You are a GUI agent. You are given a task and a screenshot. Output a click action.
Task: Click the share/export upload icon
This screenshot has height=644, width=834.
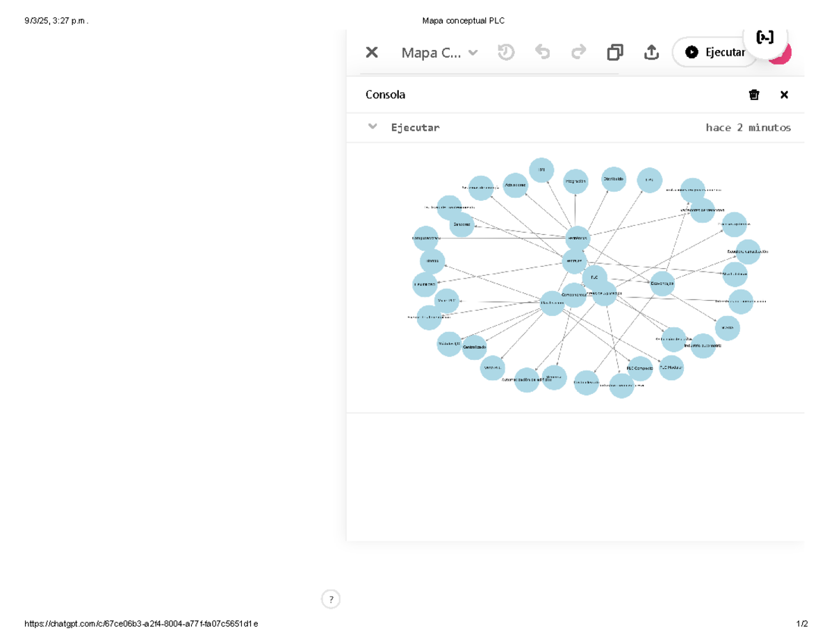click(x=651, y=52)
